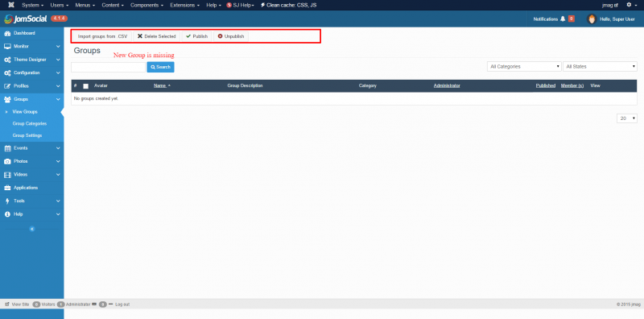Click the JomSocial logo
This screenshot has width=644, height=319.
(x=25, y=19)
